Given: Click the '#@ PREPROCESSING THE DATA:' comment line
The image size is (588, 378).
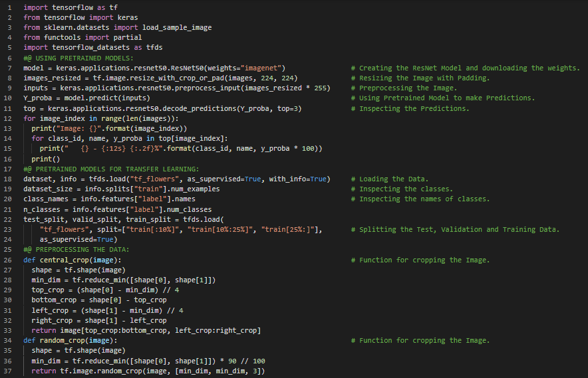Looking at the screenshot, I should pos(76,250).
